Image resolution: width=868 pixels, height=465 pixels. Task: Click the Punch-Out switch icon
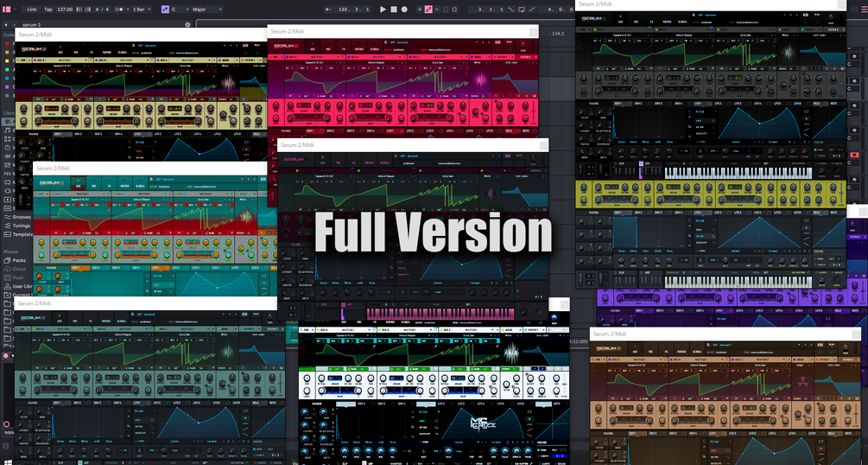(532, 10)
